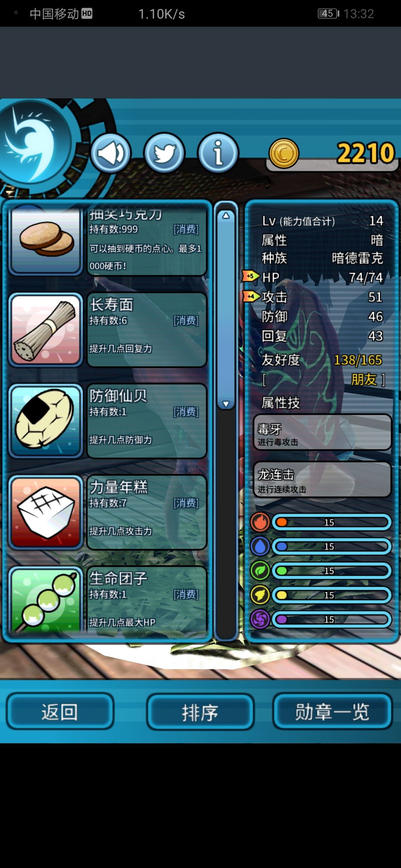The height and width of the screenshot is (868, 401).
Task: Open 勋章一览 medal list
Action: [332, 711]
